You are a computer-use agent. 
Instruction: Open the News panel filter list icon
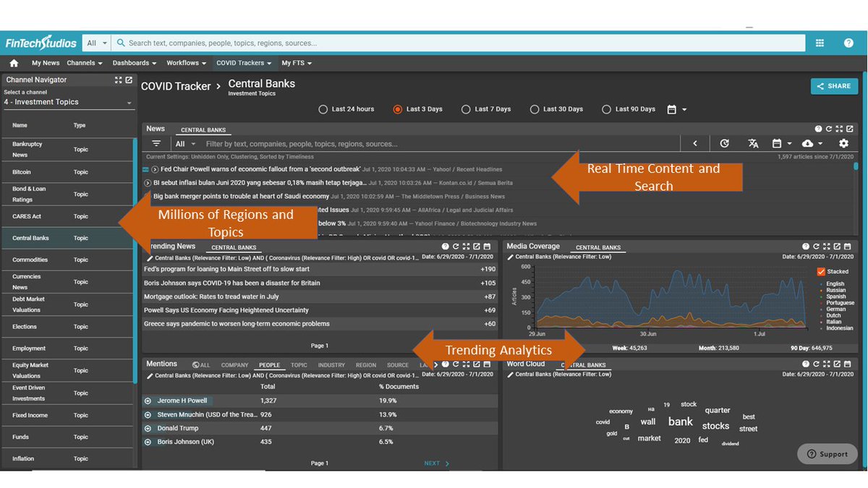pyautogui.click(x=156, y=144)
